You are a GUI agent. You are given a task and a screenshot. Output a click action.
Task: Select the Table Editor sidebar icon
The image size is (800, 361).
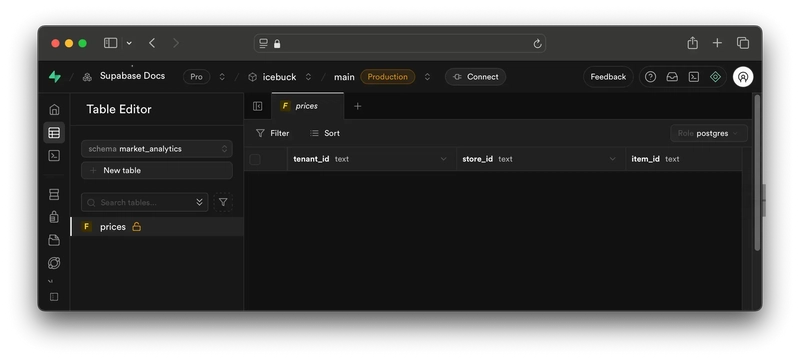54,133
